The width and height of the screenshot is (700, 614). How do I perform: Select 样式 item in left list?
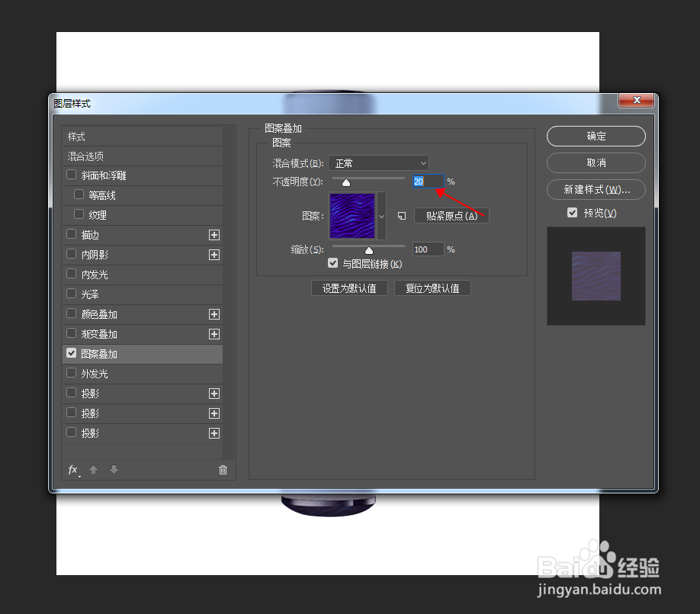point(143,137)
